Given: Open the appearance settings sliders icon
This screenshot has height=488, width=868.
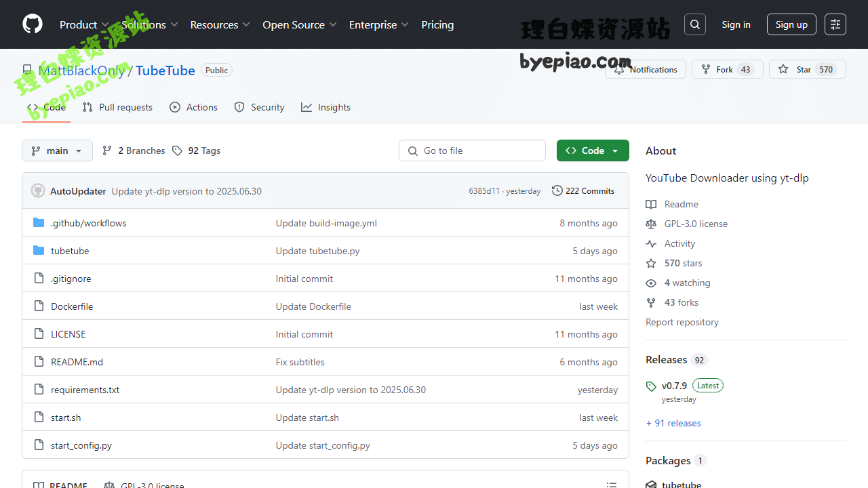Looking at the screenshot, I should coord(835,24).
